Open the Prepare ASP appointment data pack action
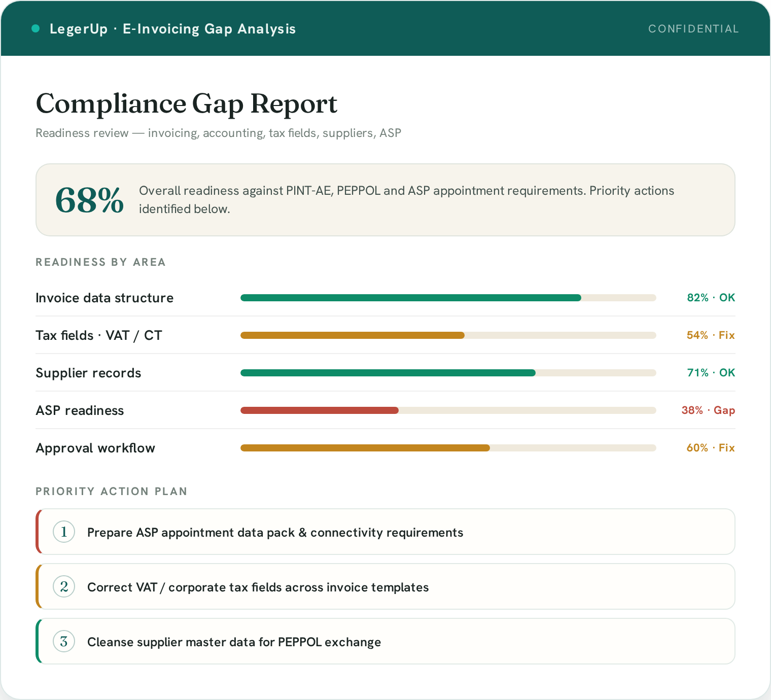 386,532
